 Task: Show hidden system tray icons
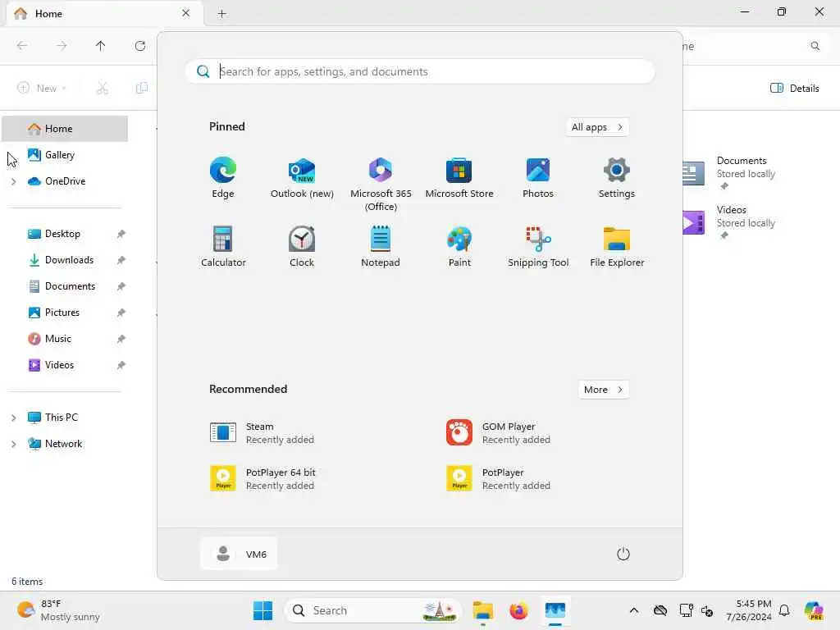pos(634,610)
